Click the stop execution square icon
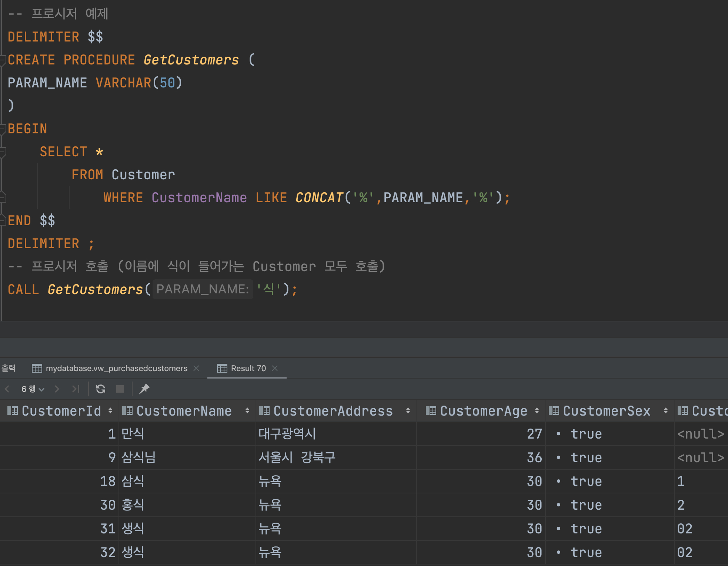Viewport: 728px width, 566px height. click(120, 389)
